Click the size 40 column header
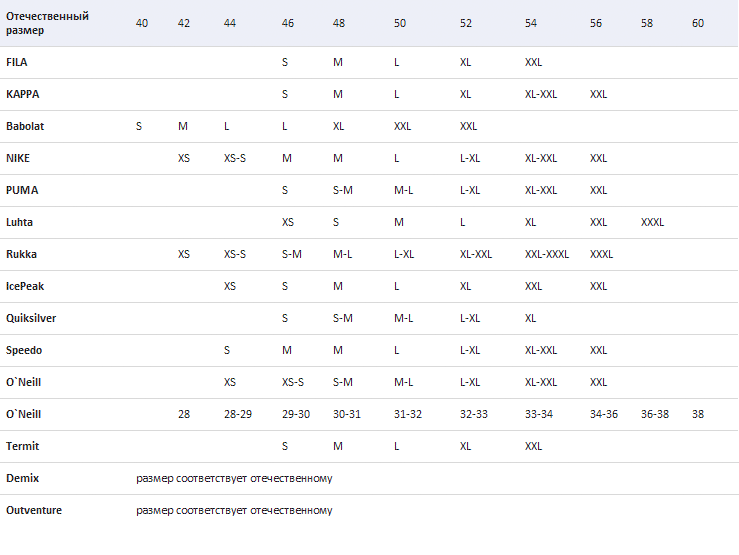 [x=142, y=23]
